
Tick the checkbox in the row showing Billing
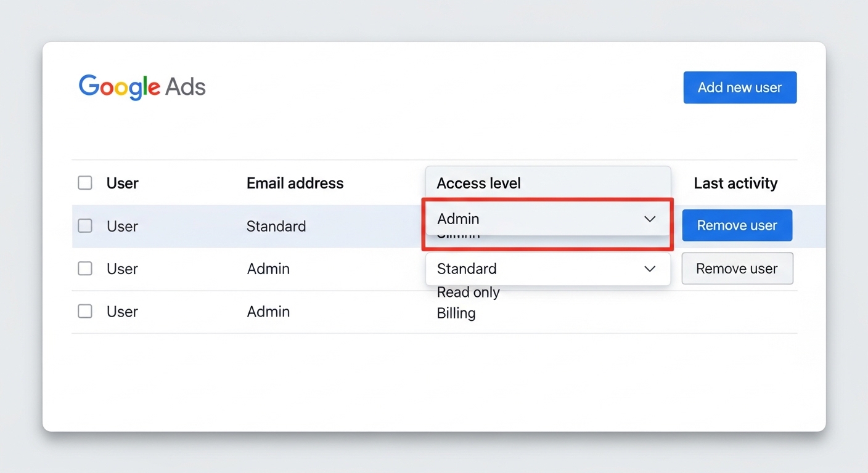[x=85, y=312]
